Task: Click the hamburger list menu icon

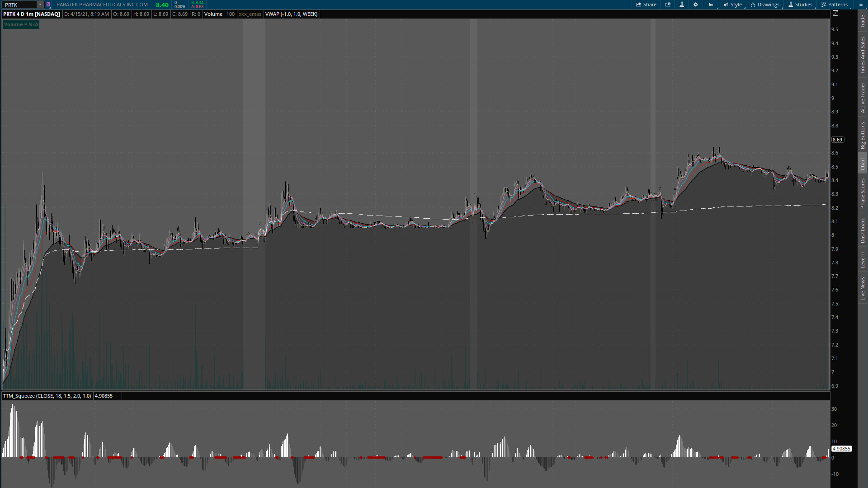Action: point(861,5)
